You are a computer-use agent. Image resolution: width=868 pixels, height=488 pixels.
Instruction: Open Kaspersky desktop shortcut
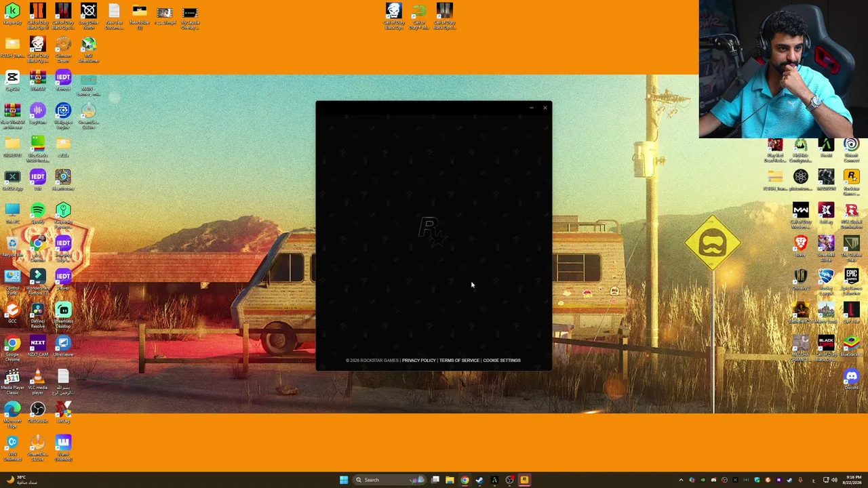(12, 15)
